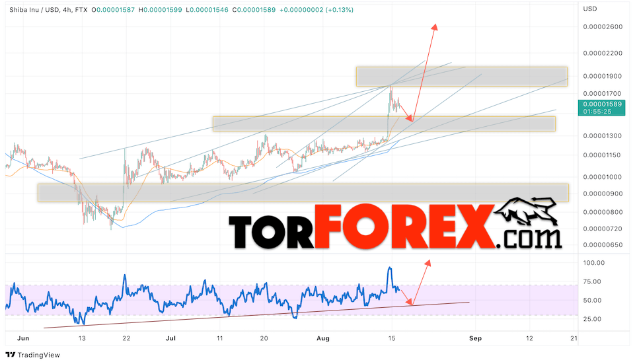This screenshot has height=364, width=635.
Task: Click the +0.00000002 (+0.13%) change value
Action: click(316, 10)
